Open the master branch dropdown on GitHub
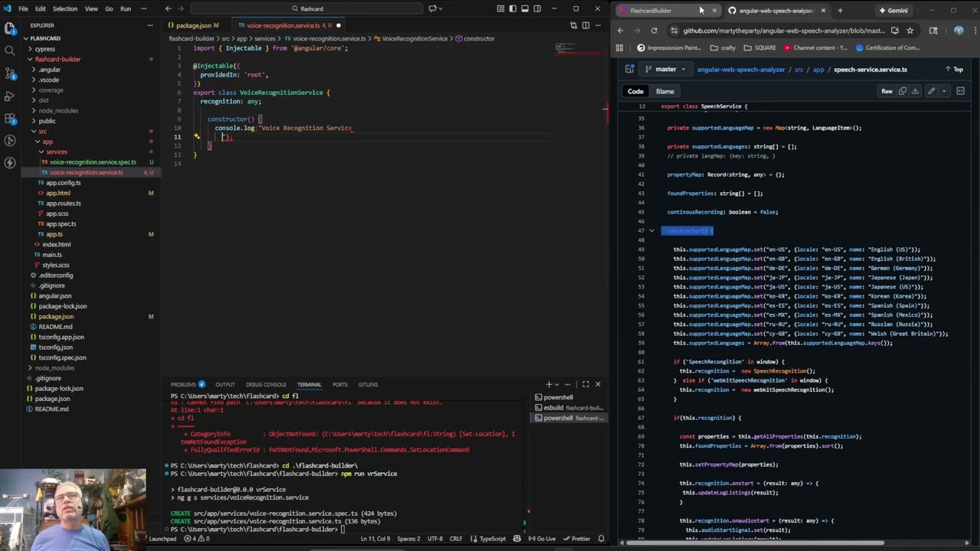 pyautogui.click(x=666, y=69)
